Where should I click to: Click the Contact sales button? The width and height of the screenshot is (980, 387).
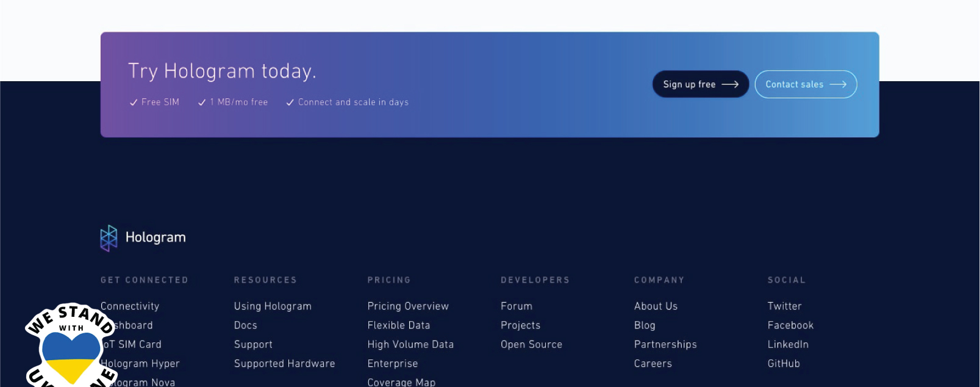[x=806, y=84]
